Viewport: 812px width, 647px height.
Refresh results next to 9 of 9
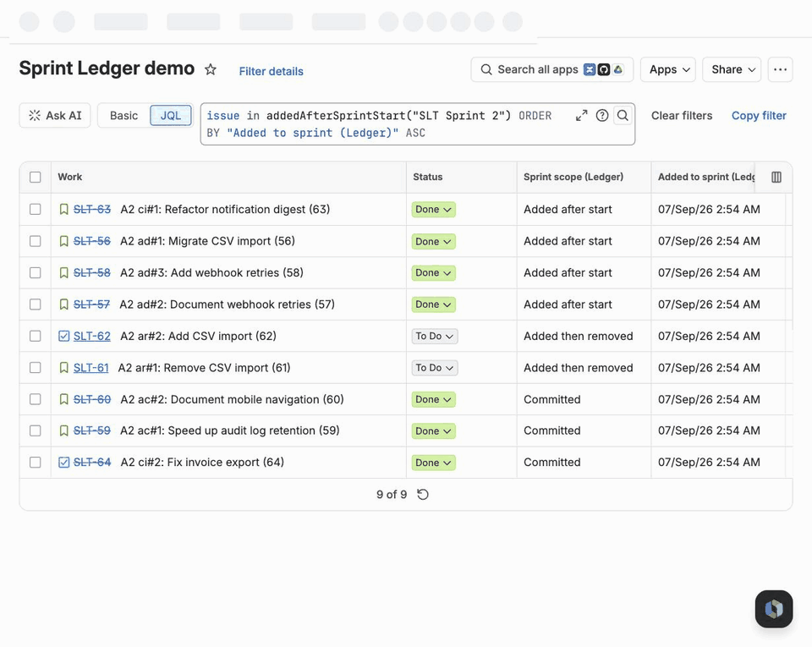coord(423,494)
